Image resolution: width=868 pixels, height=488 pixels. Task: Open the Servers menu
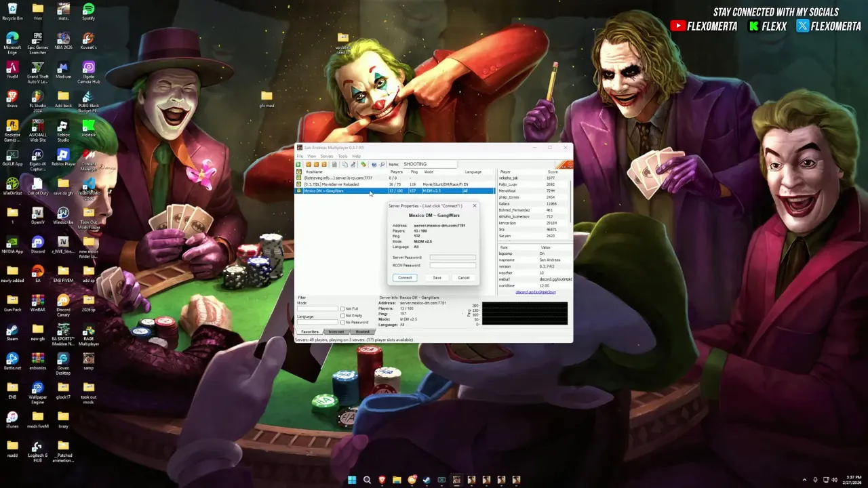click(x=327, y=157)
